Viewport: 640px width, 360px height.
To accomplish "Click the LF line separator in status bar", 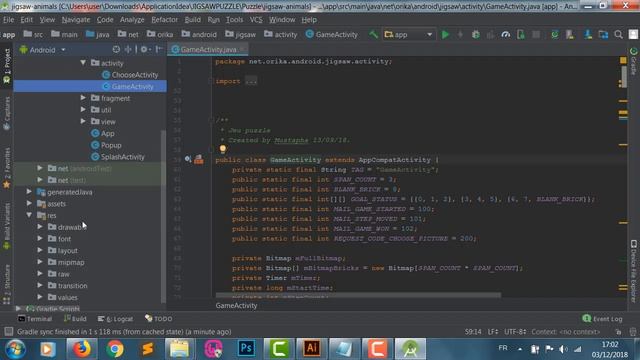I will tap(493, 332).
